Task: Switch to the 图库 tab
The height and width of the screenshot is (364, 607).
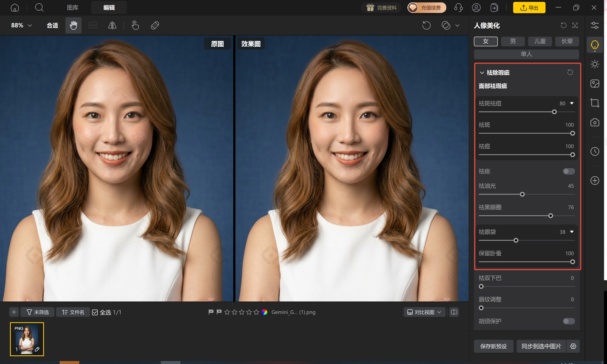Action: pos(73,8)
